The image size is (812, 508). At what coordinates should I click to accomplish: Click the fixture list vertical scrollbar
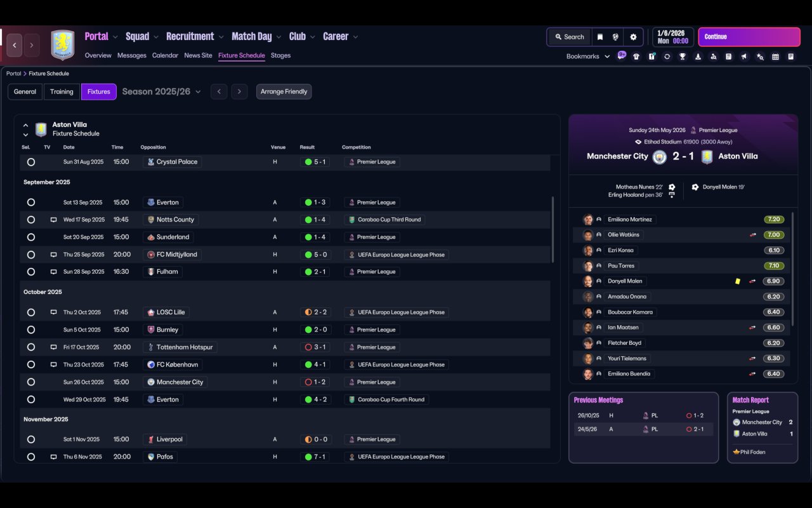pyautogui.click(x=553, y=229)
